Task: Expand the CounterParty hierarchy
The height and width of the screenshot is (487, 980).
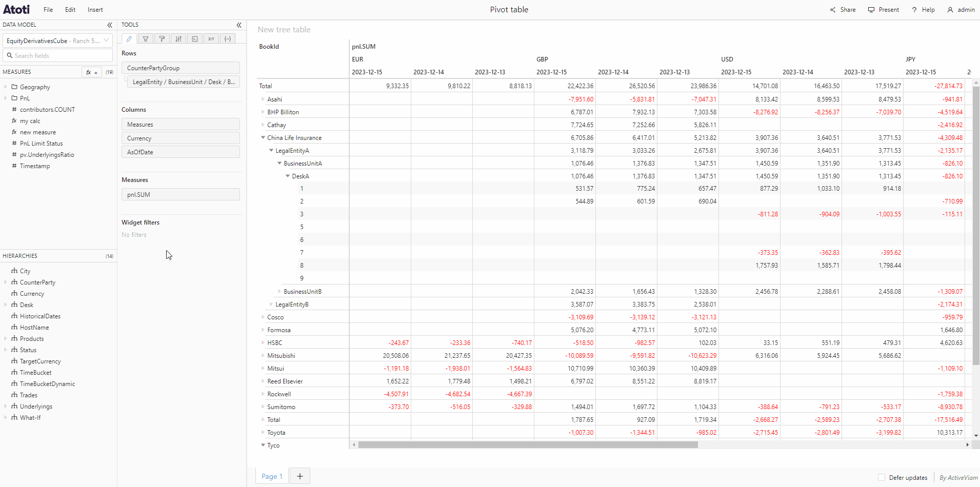Action: tap(6, 282)
